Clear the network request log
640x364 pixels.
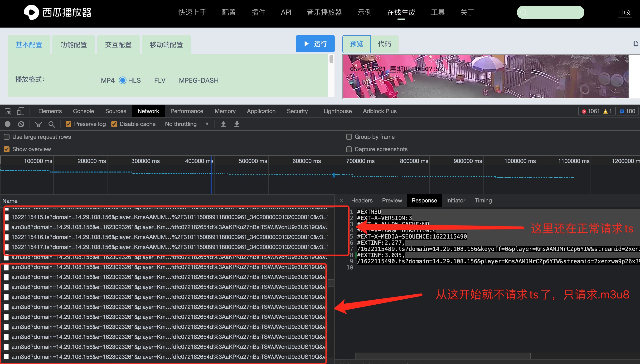click(21, 124)
